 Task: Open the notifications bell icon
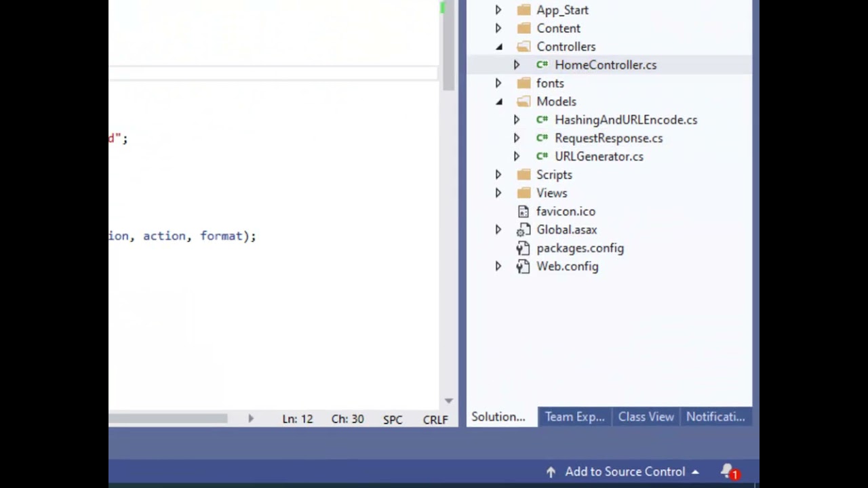[x=729, y=472]
